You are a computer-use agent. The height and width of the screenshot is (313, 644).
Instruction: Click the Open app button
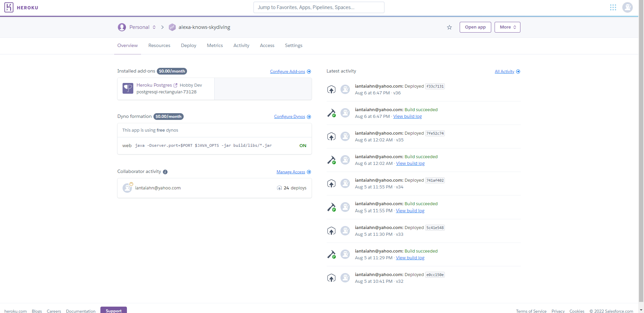coord(475,27)
